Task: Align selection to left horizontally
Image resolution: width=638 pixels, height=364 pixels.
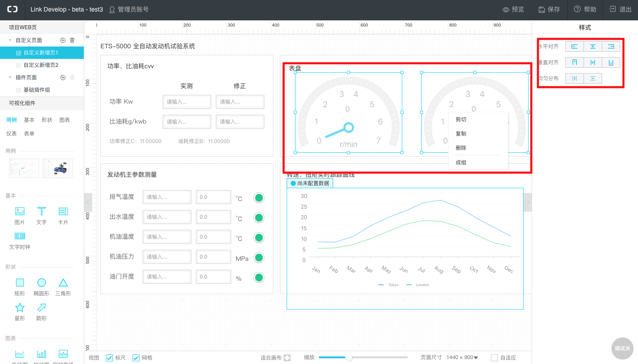Action: 575,46
